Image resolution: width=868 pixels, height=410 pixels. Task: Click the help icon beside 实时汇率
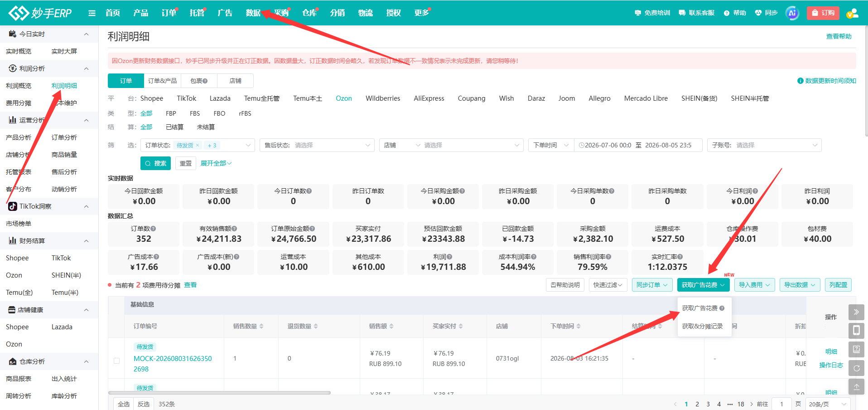tap(680, 257)
